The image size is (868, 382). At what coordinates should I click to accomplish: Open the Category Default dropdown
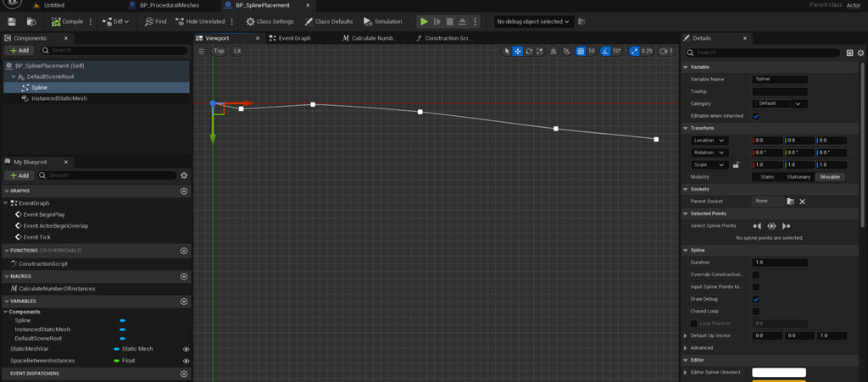tap(780, 103)
